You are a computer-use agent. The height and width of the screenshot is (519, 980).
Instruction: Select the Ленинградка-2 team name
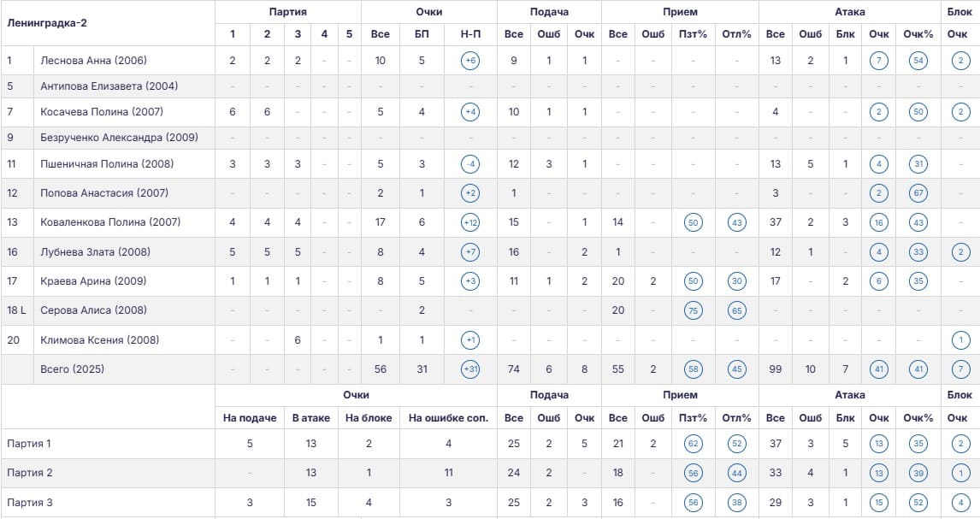(x=47, y=23)
